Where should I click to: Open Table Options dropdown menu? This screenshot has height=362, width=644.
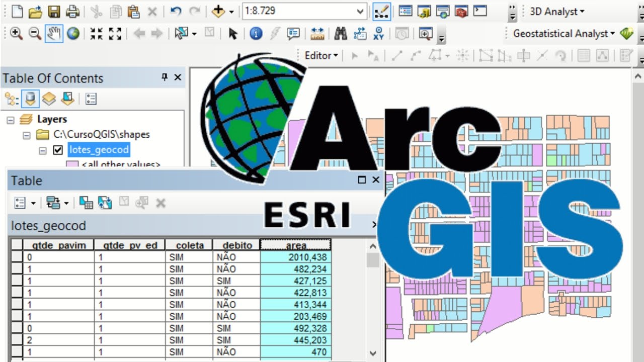[x=25, y=203]
